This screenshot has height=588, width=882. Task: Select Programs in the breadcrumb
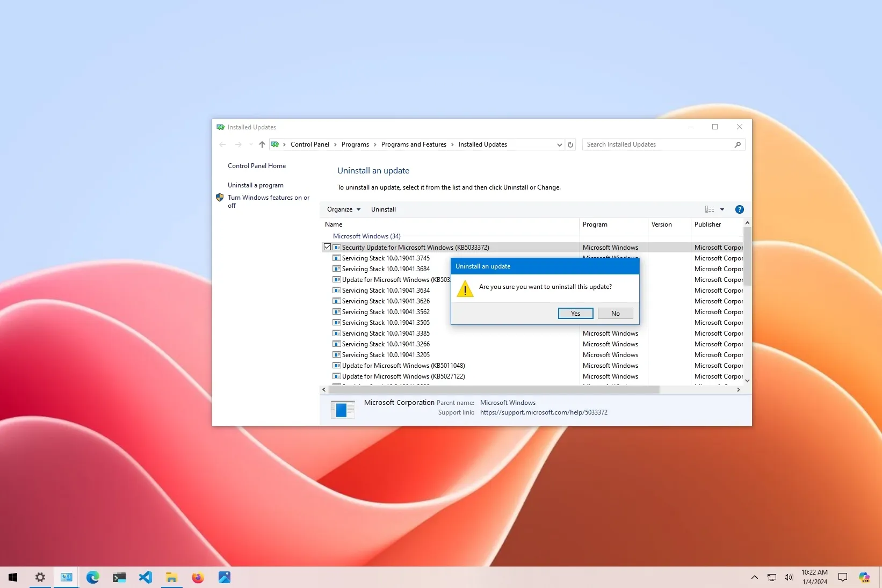tap(355, 144)
